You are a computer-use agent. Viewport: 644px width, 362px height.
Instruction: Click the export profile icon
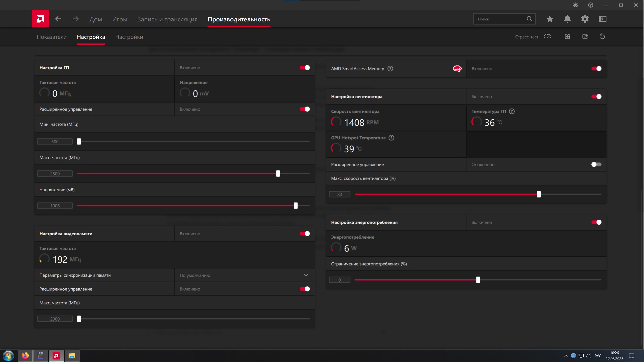(585, 36)
